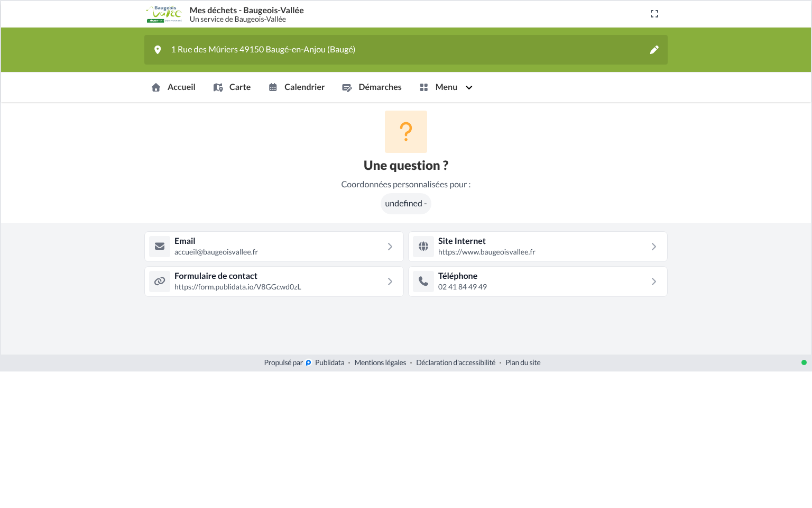Click the Publidata logo icon
Screen dimensions: 812x508
pyautogui.click(x=309, y=363)
